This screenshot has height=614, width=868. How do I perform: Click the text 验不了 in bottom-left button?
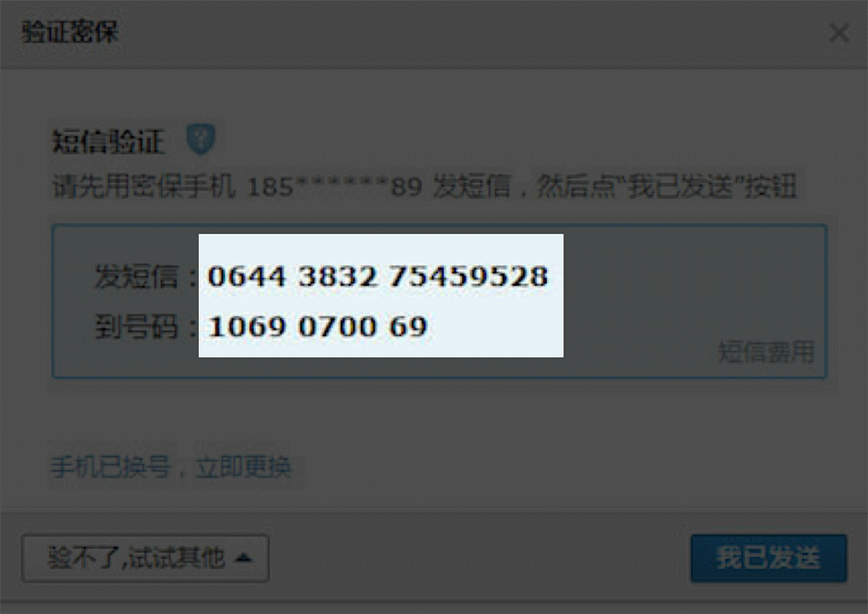point(83,558)
